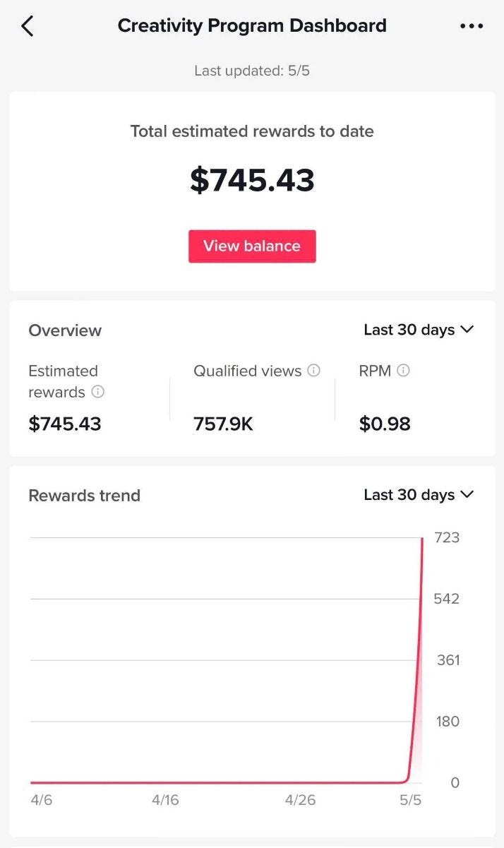The image size is (504, 848).
Task: Click the Creativity Program Dashboard title
Action: [252, 26]
